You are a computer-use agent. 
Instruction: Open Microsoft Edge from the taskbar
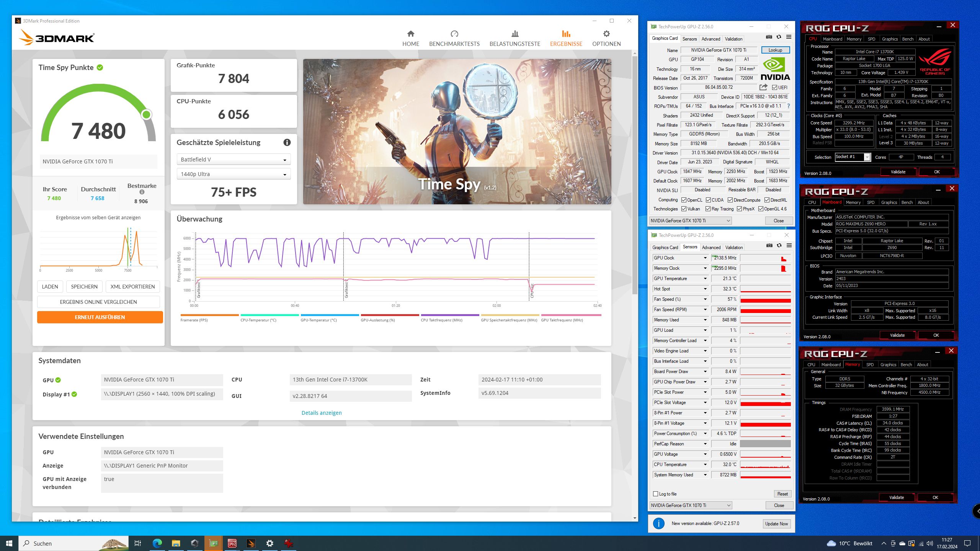point(157,543)
